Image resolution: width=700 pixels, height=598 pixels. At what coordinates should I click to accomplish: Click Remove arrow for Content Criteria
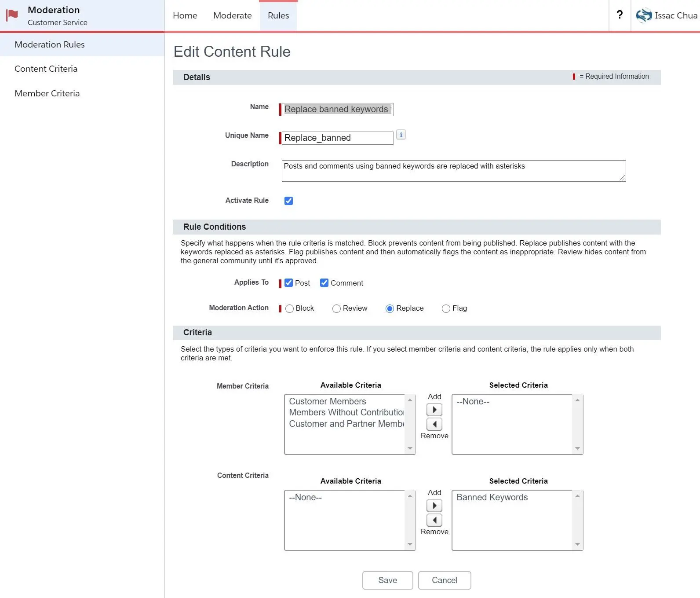[434, 520]
